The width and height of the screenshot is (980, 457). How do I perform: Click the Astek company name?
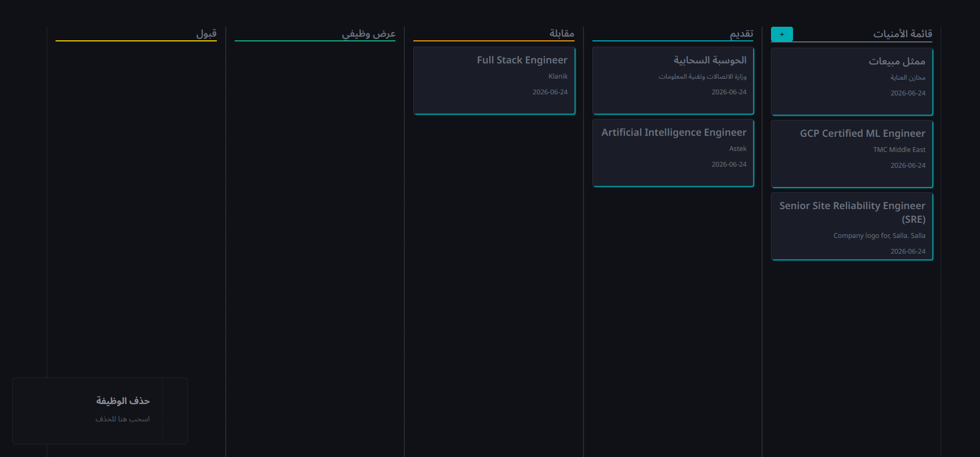coord(737,149)
